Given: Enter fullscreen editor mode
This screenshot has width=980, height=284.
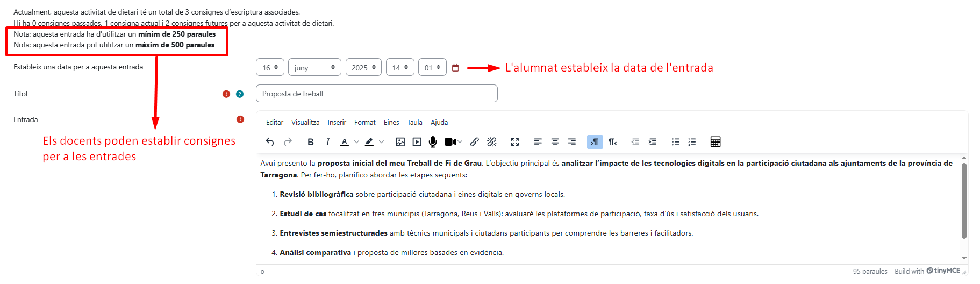Looking at the screenshot, I should coord(514,142).
